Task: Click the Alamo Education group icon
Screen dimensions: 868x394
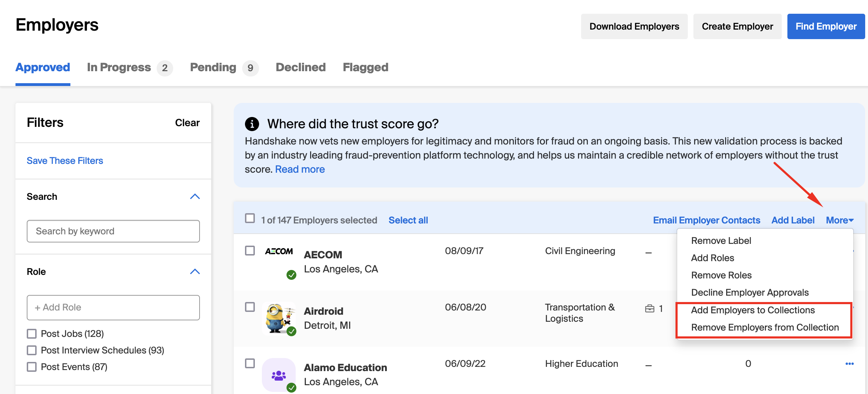Action: click(279, 375)
